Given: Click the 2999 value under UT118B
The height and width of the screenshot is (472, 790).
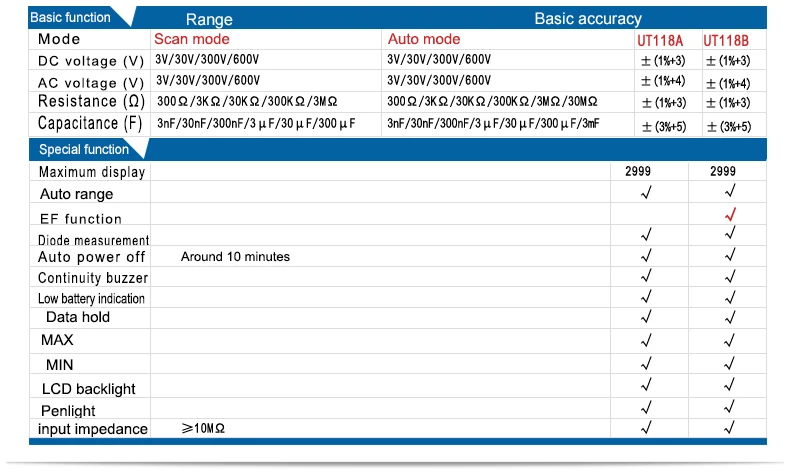Looking at the screenshot, I should pyautogui.click(x=723, y=171).
